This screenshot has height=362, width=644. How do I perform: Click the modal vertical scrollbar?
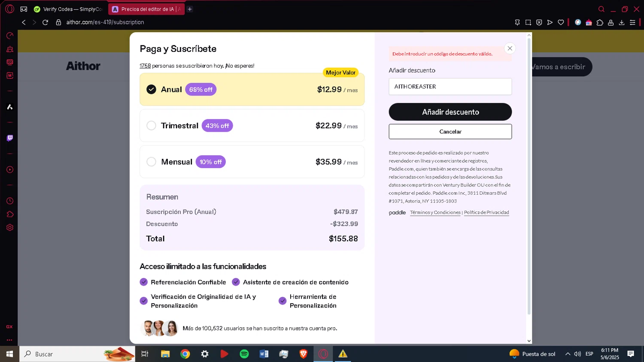click(x=529, y=176)
